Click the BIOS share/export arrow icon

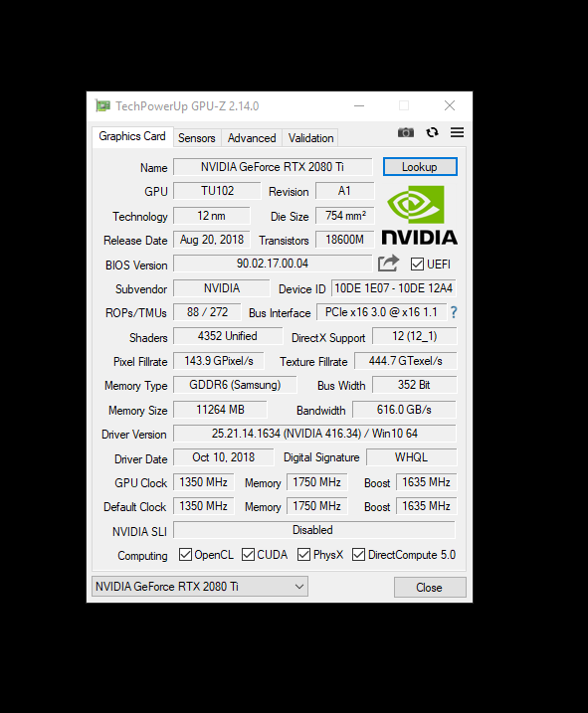tap(388, 264)
